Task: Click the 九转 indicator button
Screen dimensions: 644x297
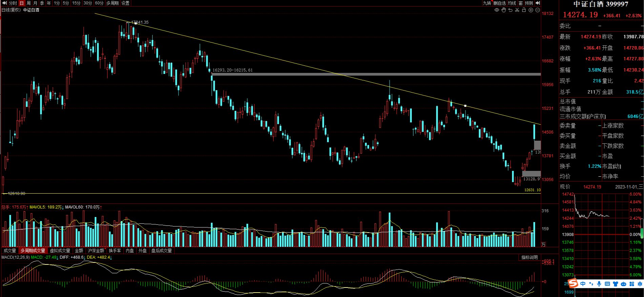Action: (x=487, y=3)
